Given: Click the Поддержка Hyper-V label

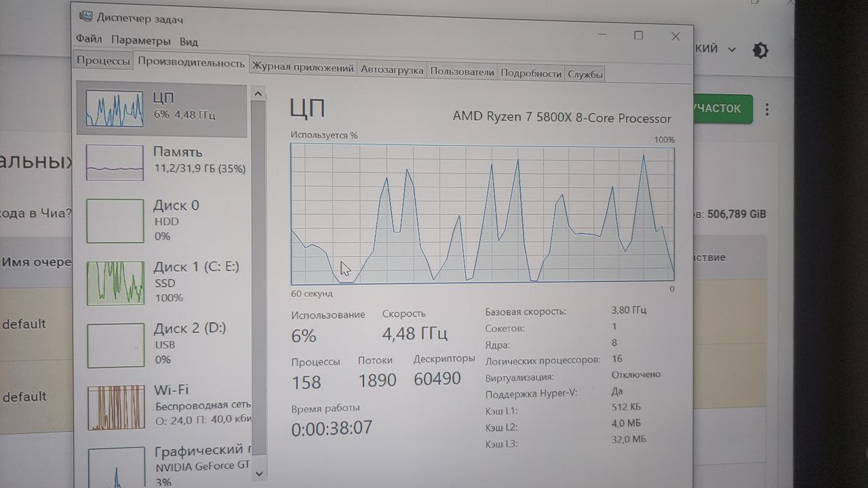Looking at the screenshot, I should coord(531,392).
